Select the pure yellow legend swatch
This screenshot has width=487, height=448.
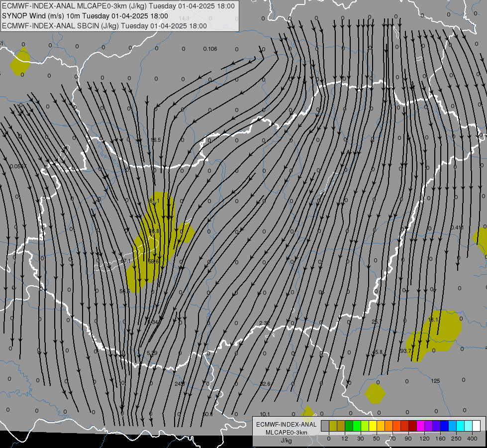coord(373,426)
